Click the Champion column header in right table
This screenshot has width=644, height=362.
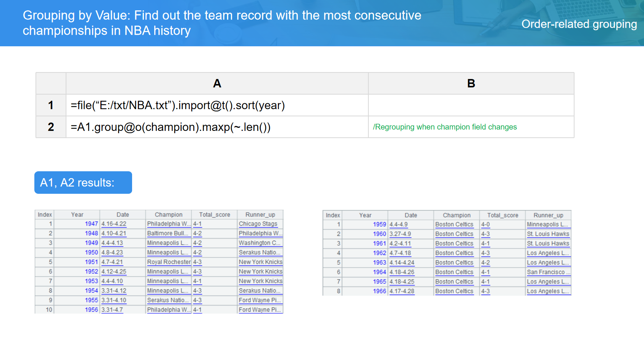456,215
